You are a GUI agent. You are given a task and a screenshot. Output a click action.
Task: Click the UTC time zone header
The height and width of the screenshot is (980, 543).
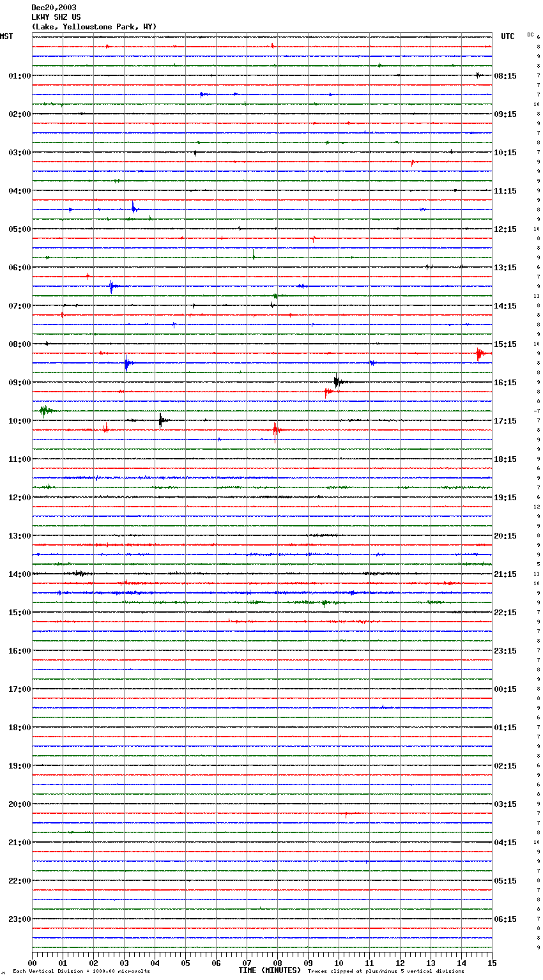(508, 36)
